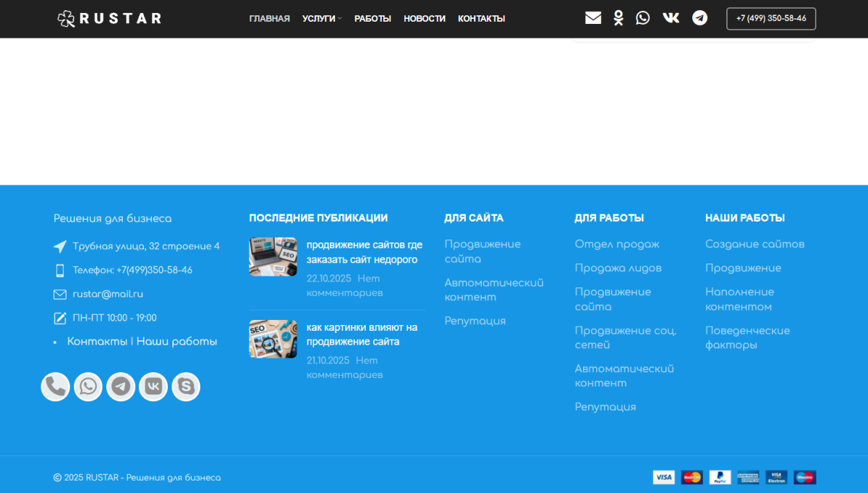Open Поведенческие факторы link
This screenshot has height=493, width=868.
(x=747, y=337)
